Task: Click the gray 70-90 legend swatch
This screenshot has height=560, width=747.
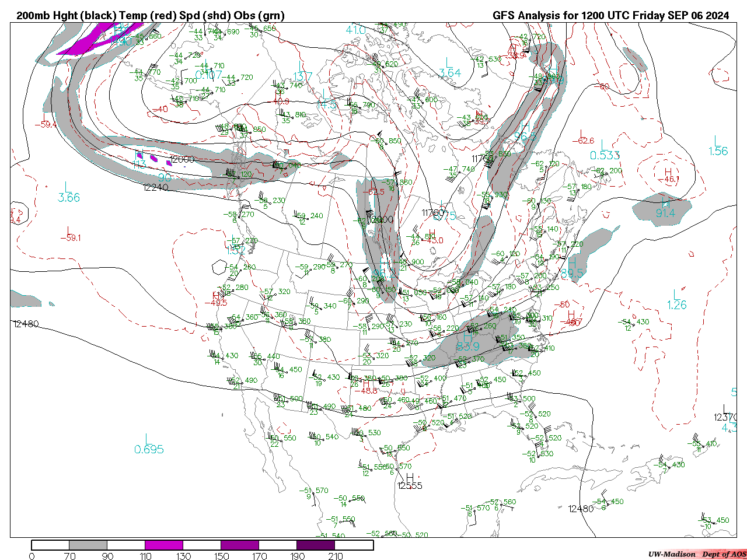Action: click(88, 545)
